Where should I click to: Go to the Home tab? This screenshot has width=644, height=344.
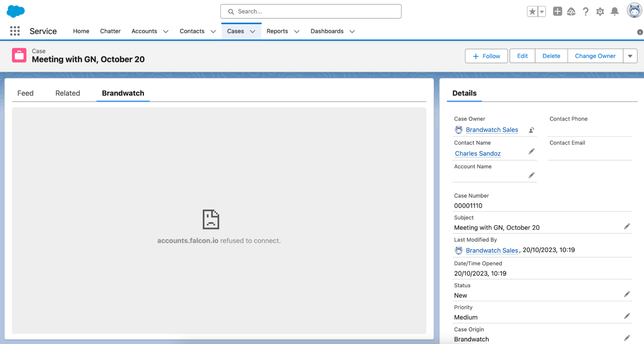click(81, 31)
